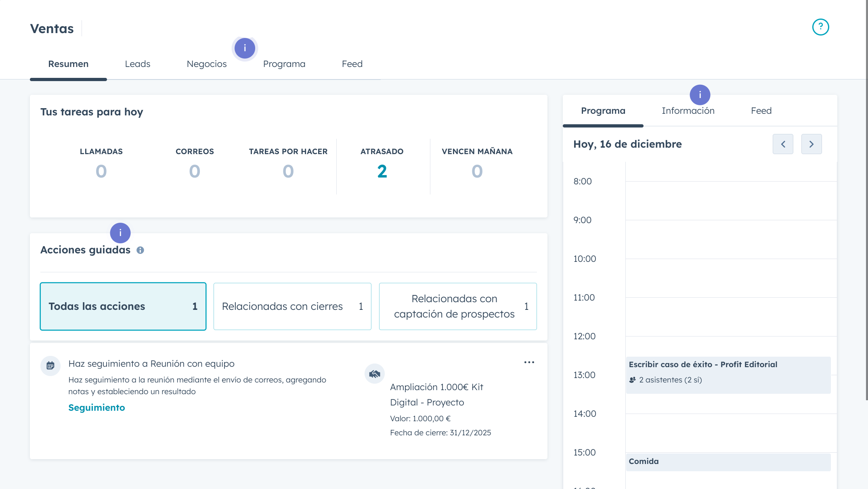868x489 pixels.
Task: Toggle Todas las acciones filter button
Action: (123, 306)
